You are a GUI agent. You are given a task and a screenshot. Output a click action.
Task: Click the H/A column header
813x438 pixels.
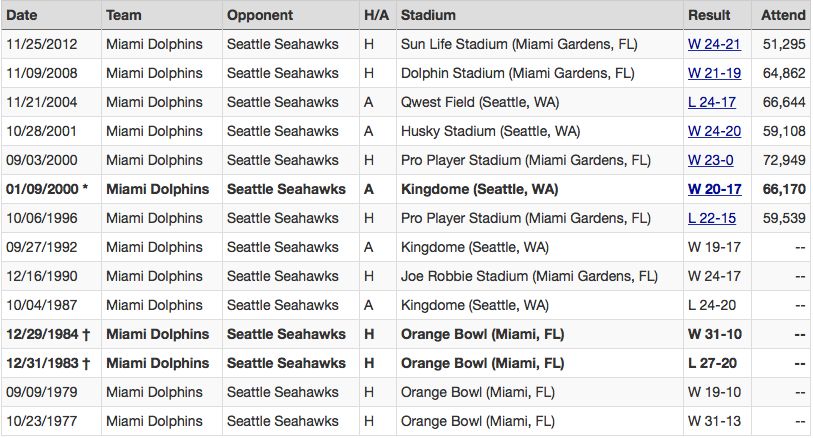point(376,15)
